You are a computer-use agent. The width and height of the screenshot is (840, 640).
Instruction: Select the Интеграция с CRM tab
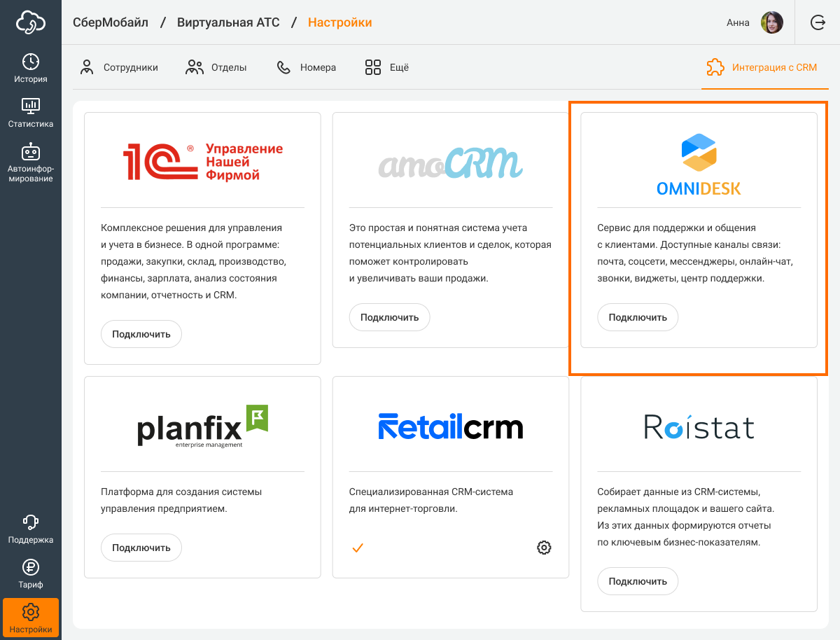click(x=762, y=68)
